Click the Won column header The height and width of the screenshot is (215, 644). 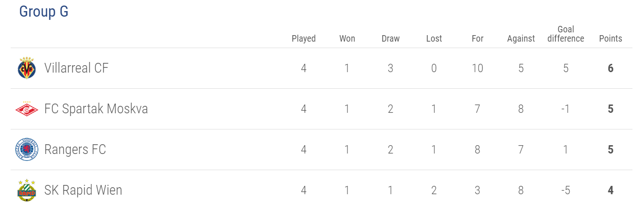click(x=347, y=39)
